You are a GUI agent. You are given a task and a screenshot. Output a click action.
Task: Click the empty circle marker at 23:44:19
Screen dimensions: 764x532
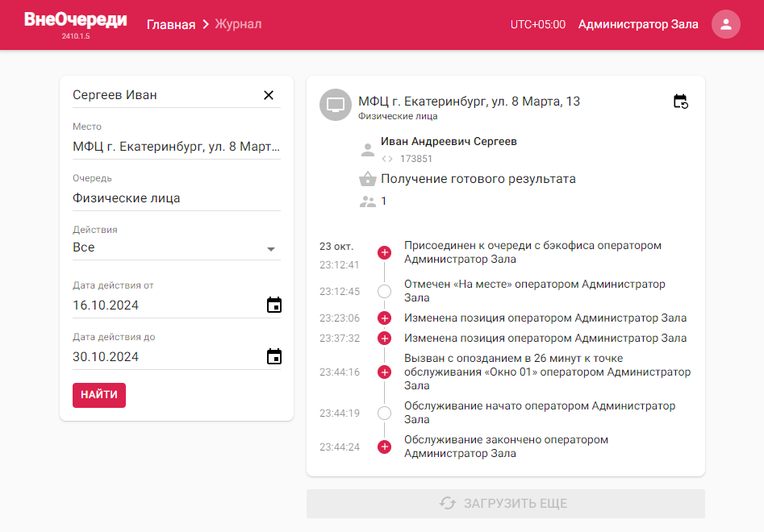pyautogui.click(x=385, y=414)
